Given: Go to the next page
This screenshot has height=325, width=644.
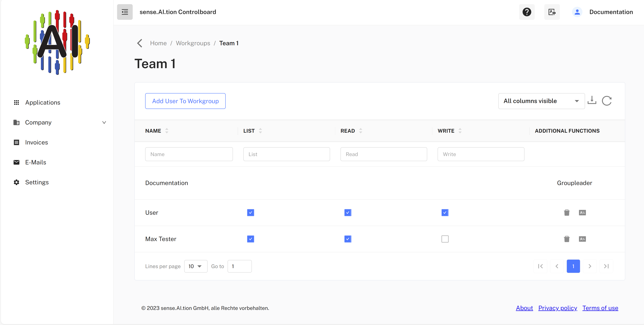Looking at the screenshot, I should pos(590,266).
